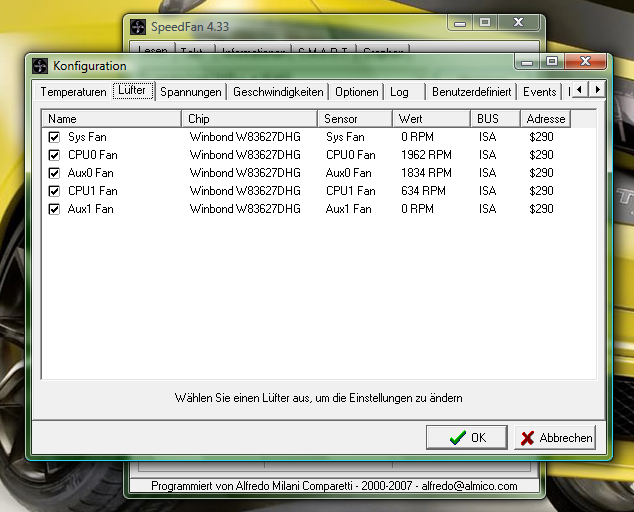The image size is (634, 512).
Task: Switch to the Temperaturen tab
Action: 73,92
